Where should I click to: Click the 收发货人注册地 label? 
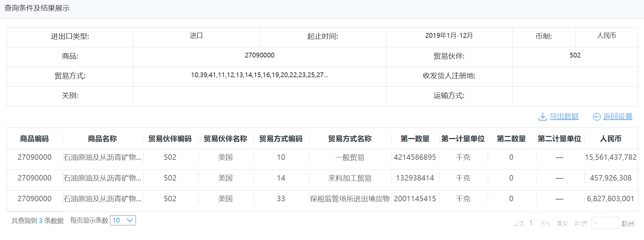click(449, 76)
